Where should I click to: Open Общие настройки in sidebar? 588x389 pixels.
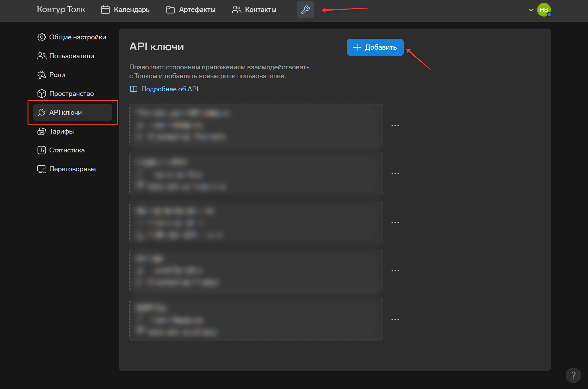73,37
